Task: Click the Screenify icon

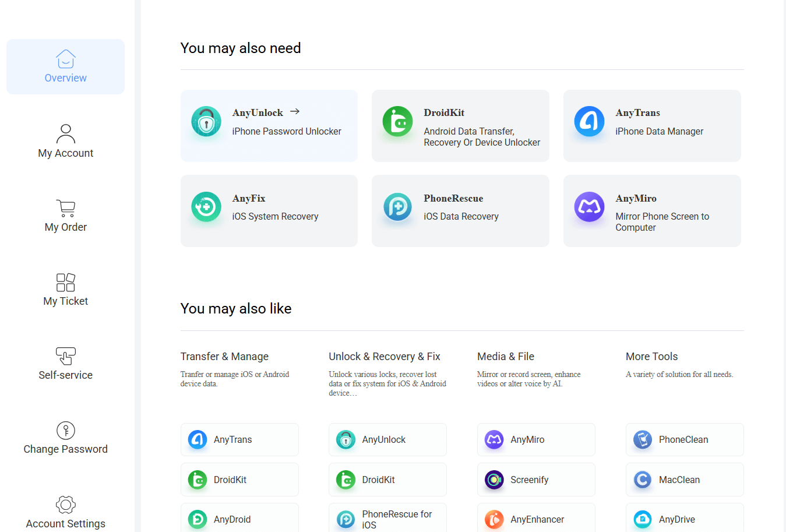Action: point(494,480)
